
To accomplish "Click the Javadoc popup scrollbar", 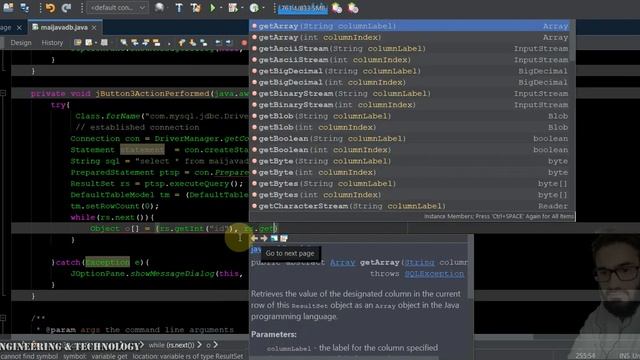I will [x=471, y=267].
